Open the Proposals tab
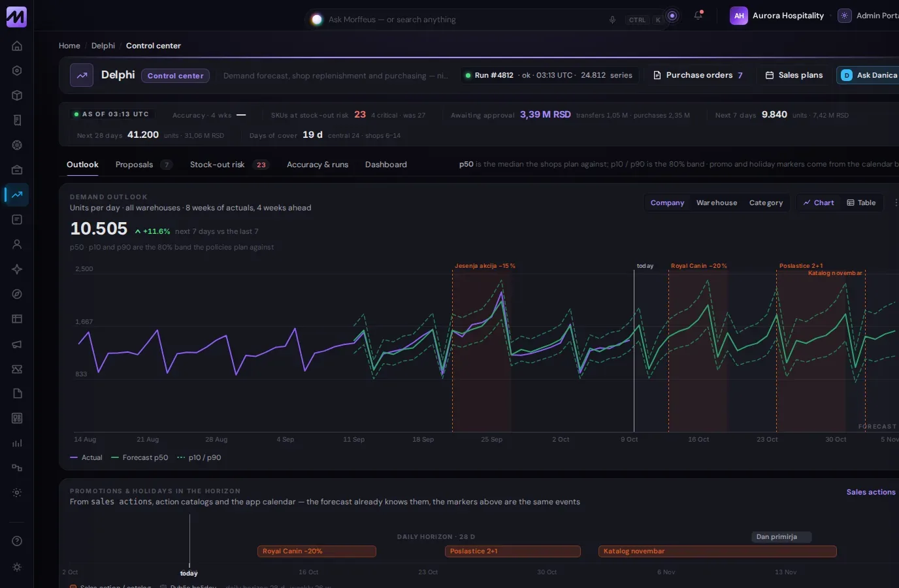Image resolution: width=899 pixels, height=588 pixels. [x=144, y=165]
